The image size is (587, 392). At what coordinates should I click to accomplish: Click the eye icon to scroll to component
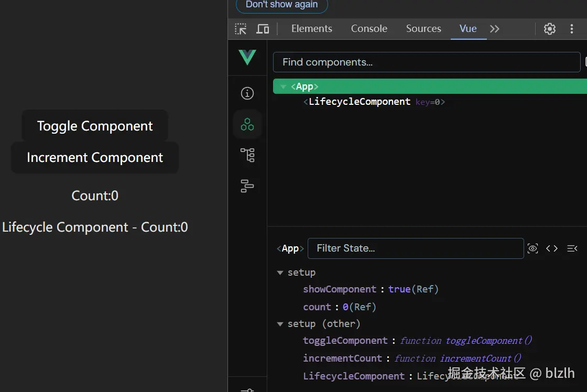tap(533, 248)
